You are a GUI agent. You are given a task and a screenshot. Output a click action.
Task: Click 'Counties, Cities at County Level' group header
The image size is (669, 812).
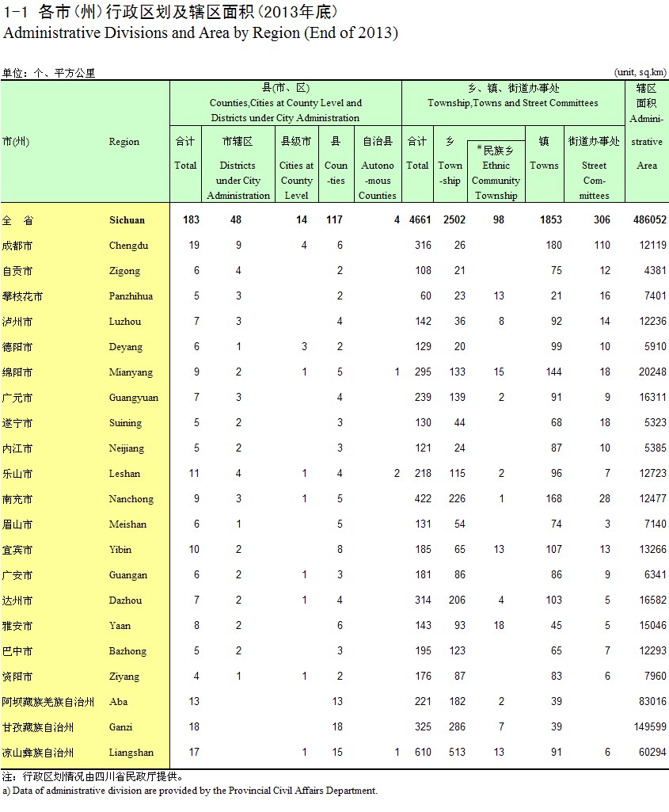pyautogui.click(x=285, y=110)
